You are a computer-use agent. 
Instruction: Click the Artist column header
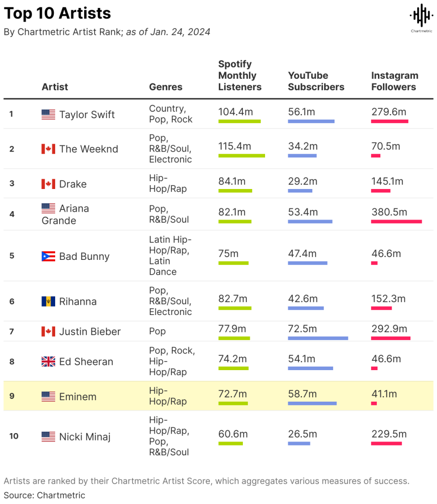[x=55, y=87]
